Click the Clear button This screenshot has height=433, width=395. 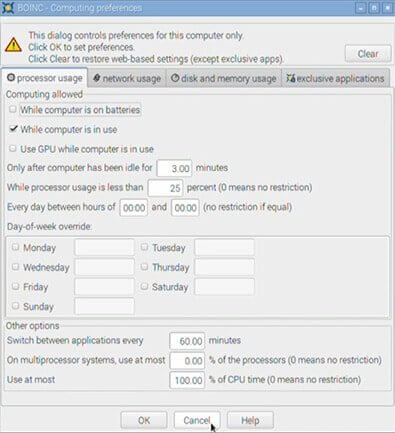pos(368,54)
